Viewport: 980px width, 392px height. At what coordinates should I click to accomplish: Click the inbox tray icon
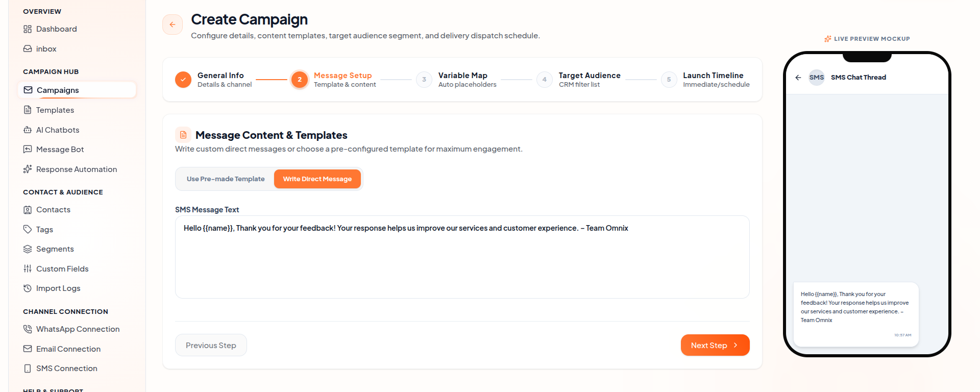tap(28, 49)
